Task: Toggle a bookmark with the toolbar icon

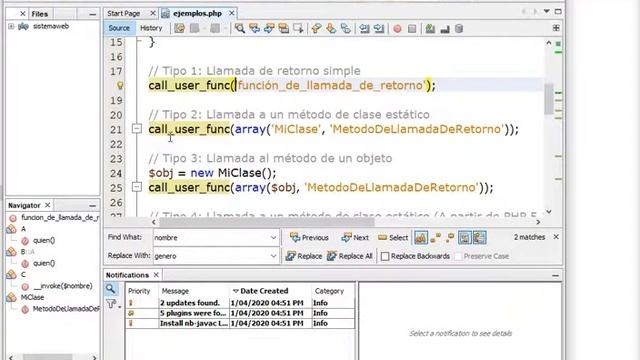Action: (346, 28)
